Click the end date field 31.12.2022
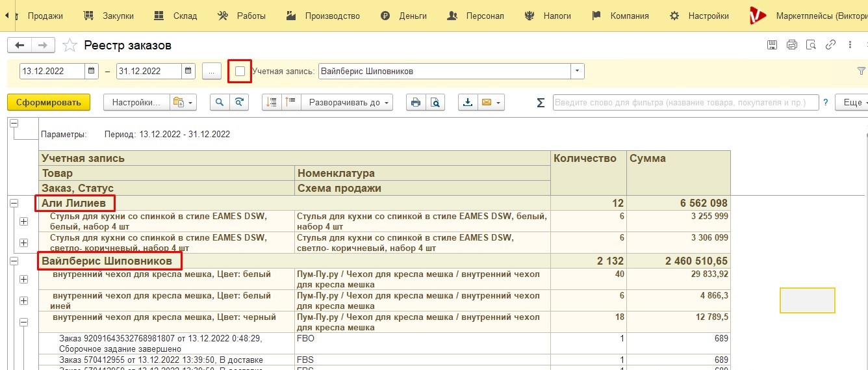The height and width of the screenshot is (370, 868). point(149,71)
